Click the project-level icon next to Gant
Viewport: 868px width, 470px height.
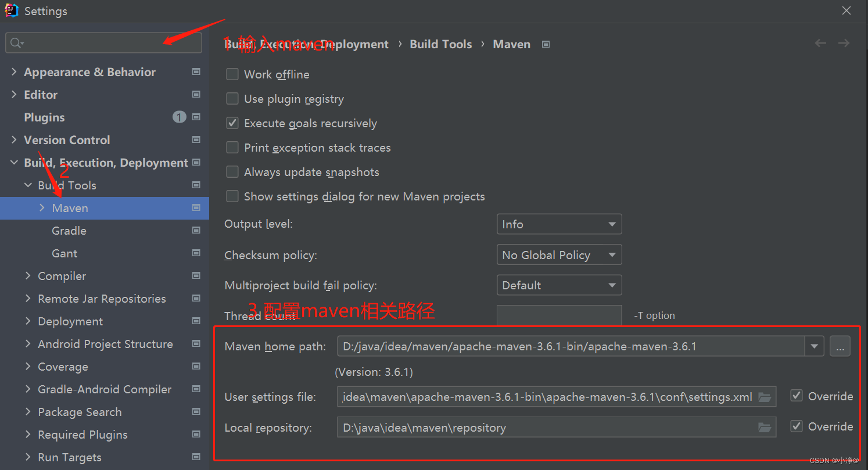tap(196, 253)
